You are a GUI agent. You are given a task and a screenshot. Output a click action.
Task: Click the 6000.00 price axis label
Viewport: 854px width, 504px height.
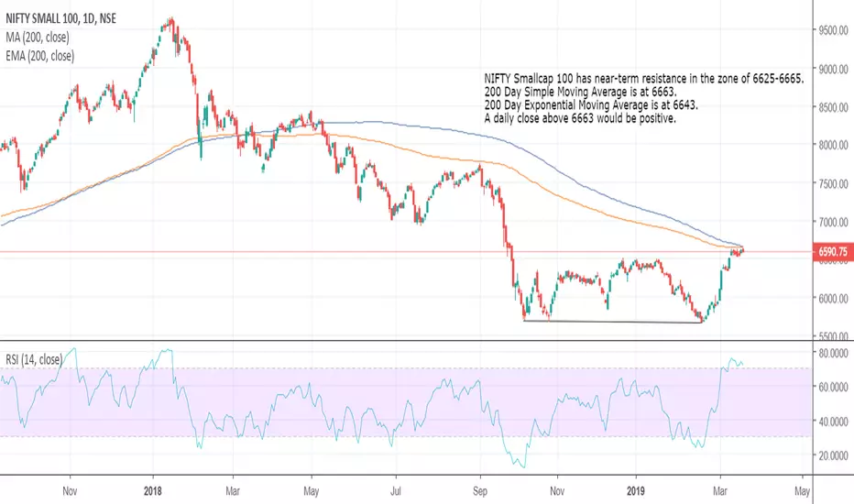coord(833,299)
